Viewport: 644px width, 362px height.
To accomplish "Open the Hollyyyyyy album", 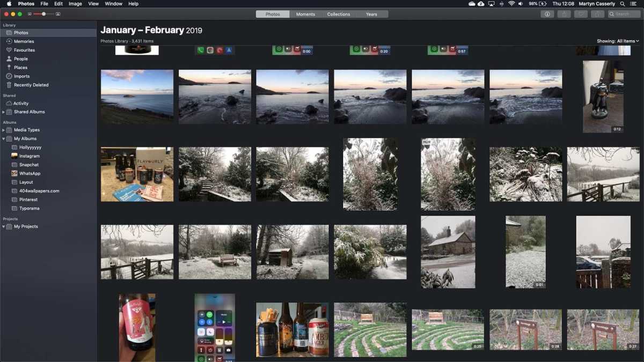I will (x=48, y=147).
